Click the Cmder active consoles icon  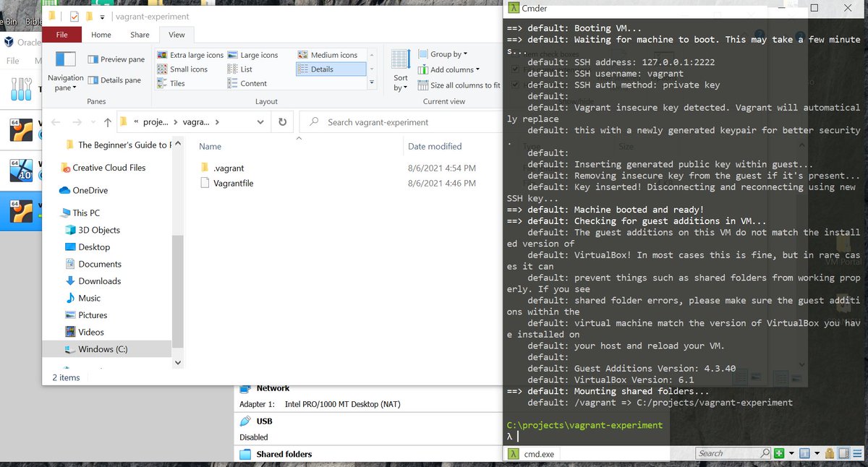pos(804,453)
